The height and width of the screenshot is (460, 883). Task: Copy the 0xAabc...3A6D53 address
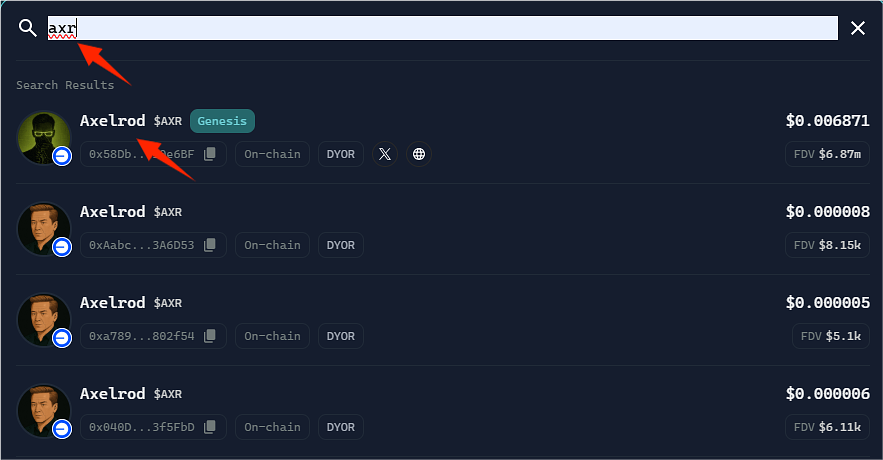coord(210,245)
